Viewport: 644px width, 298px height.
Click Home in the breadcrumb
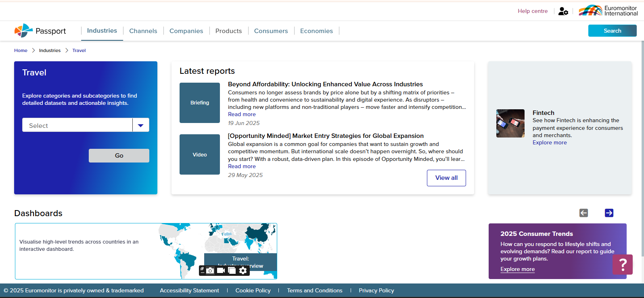click(x=21, y=50)
